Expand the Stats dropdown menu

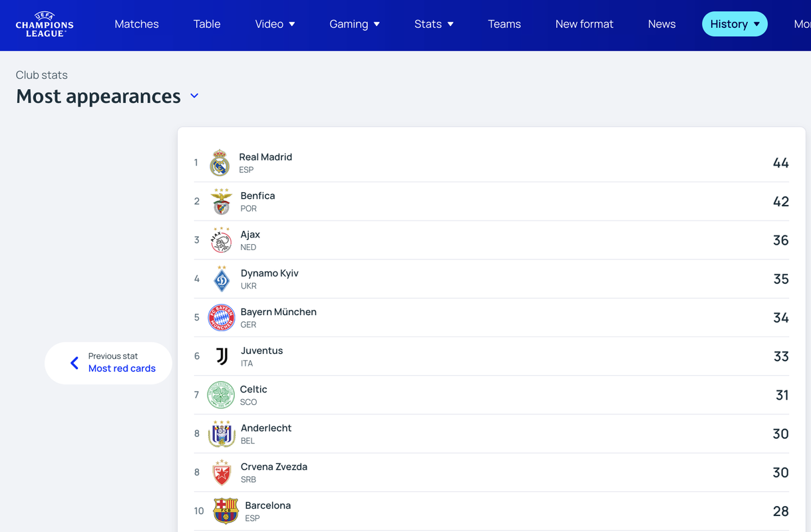click(x=434, y=24)
